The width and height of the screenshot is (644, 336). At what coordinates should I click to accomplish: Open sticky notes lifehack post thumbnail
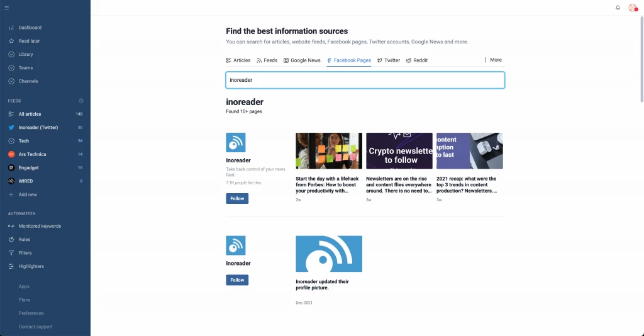pyautogui.click(x=329, y=151)
